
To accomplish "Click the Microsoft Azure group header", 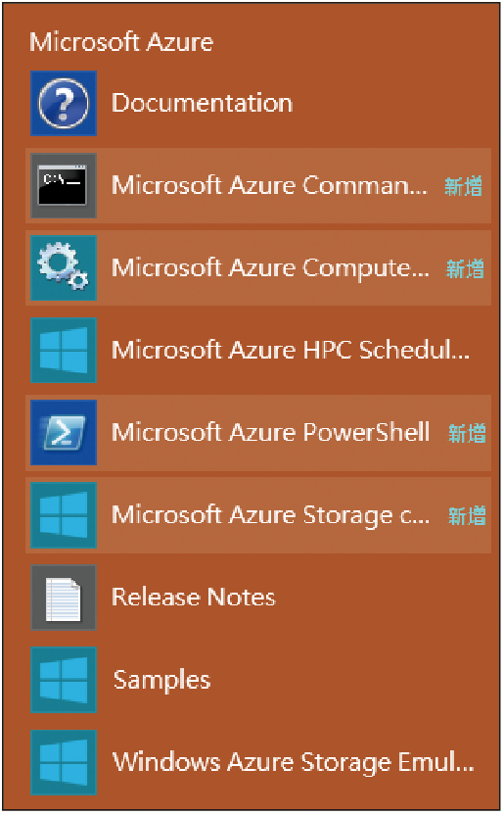I will (121, 41).
